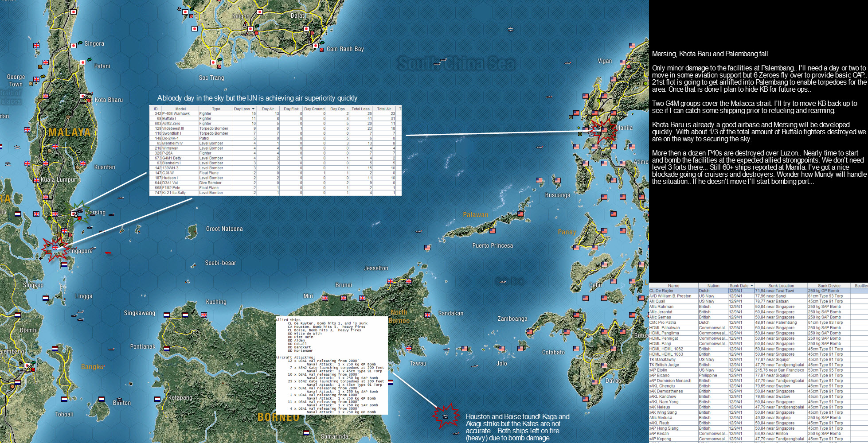The width and height of the screenshot is (868, 443).
Task: Sort by the Total Loss column header
Action: click(x=360, y=109)
